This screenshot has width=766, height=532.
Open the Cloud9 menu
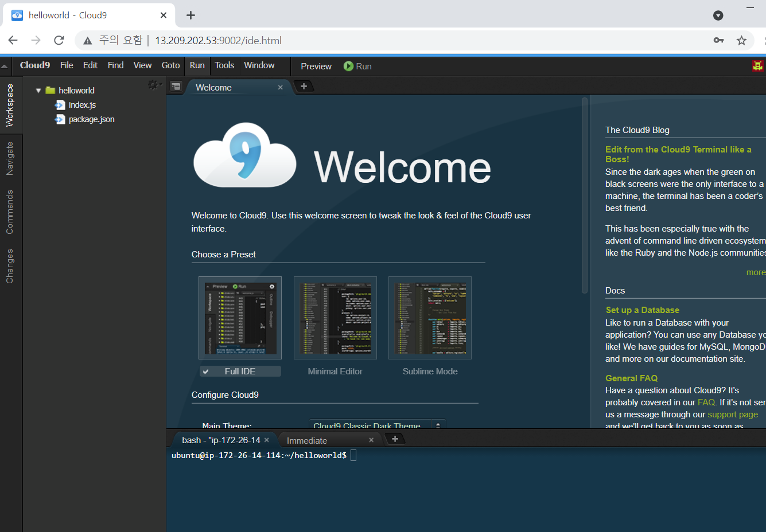(34, 65)
